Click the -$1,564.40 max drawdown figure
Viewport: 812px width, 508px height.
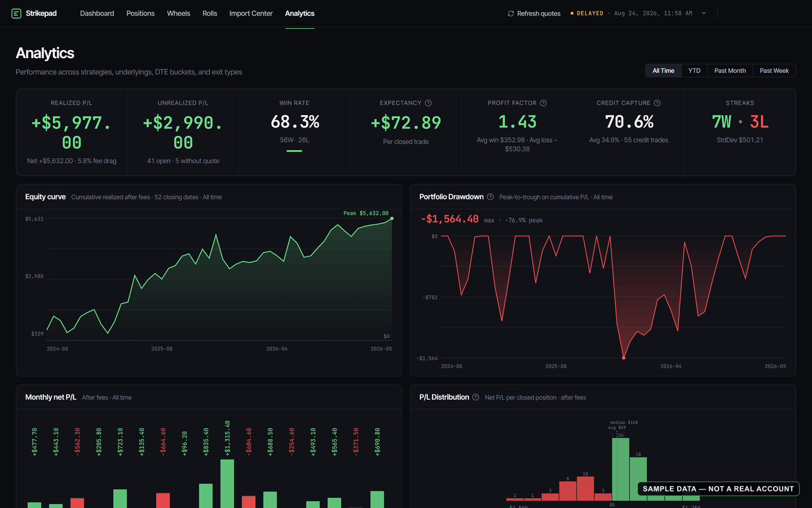(x=450, y=219)
